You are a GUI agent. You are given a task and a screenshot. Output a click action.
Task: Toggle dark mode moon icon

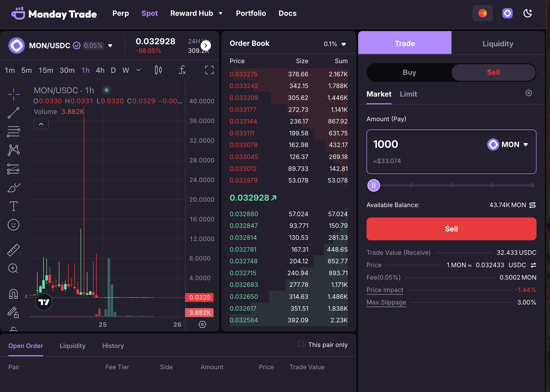tap(528, 13)
